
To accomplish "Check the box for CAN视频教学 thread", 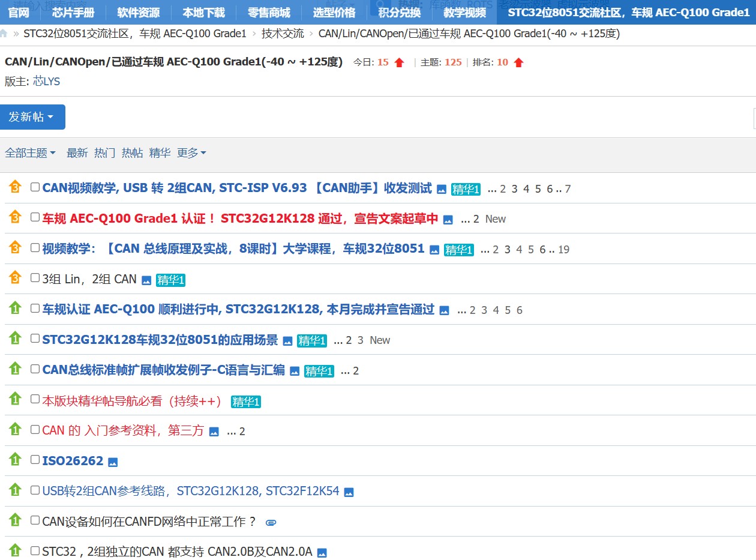I will 35,187.
